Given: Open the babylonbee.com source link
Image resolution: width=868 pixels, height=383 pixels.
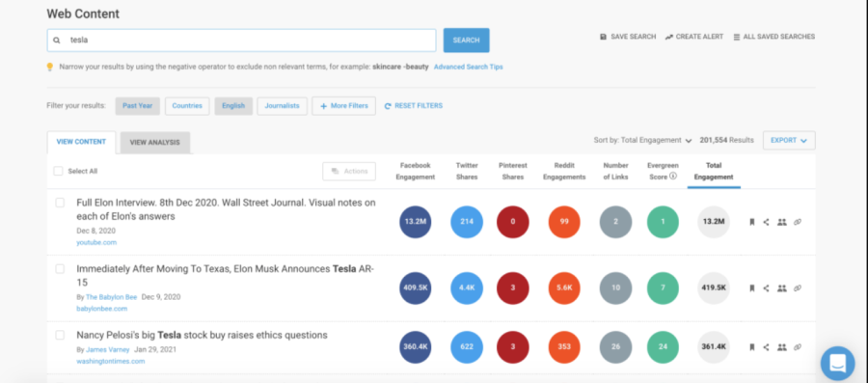Looking at the screenshot, I should click(x=102, y=309).
